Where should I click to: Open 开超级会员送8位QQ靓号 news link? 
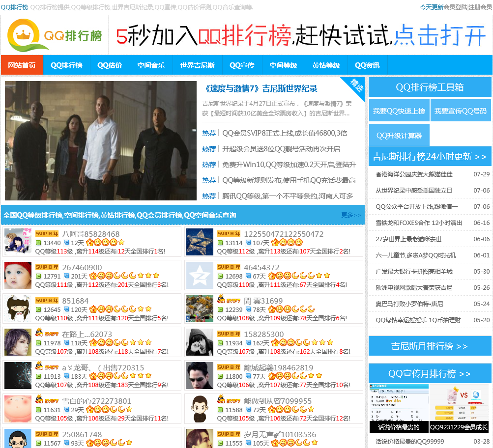point(281,149)
